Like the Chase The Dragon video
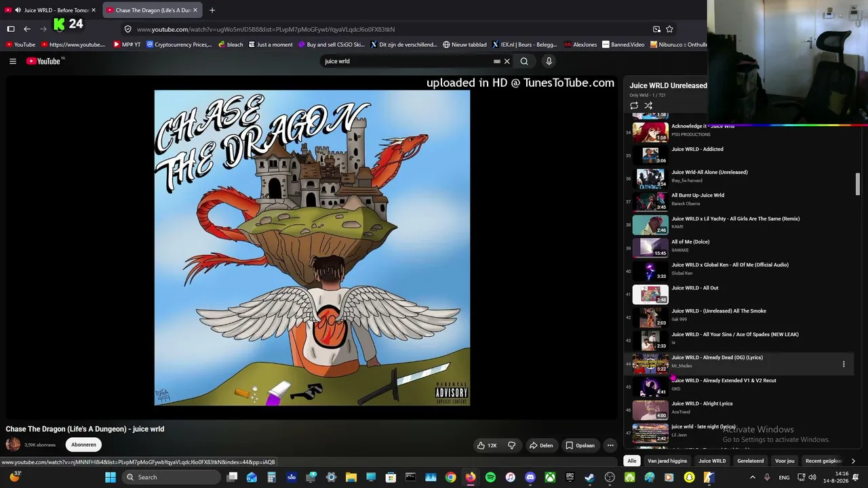Image resolution: width=868 pixels, height=488 pixels. click(x=488, y=445)
